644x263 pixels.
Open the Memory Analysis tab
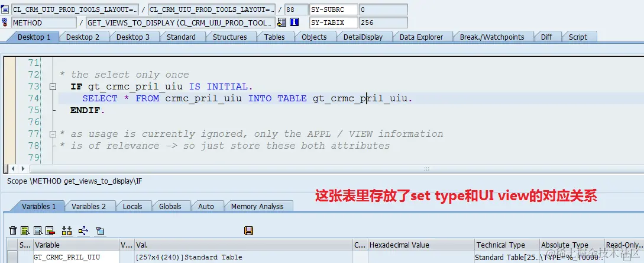point(257,207)
